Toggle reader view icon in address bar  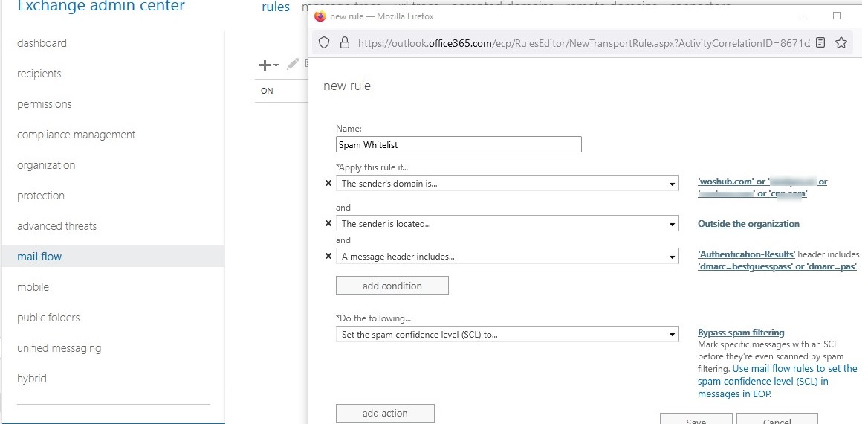(x=820, y=43)
